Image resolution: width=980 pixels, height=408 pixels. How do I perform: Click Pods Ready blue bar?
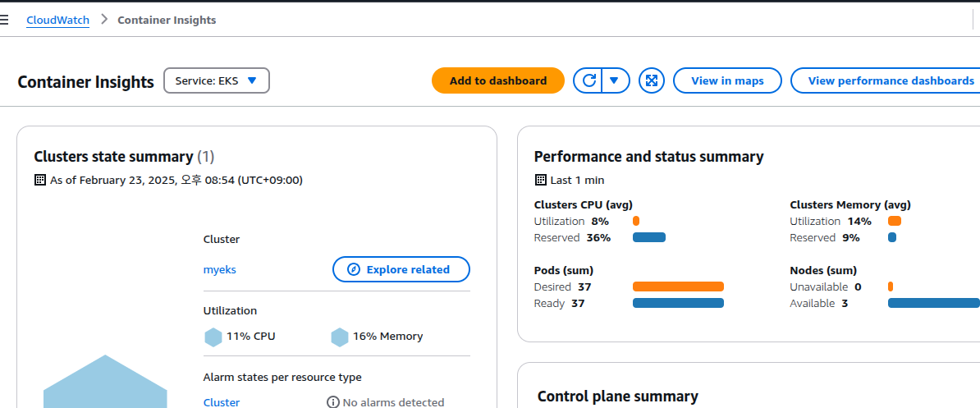pyautogui.click(x=678, y=303)
